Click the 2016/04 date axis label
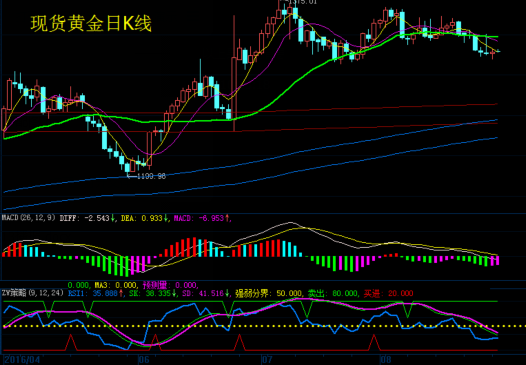Screen dimensions: 526x365 tap(22, 360)
